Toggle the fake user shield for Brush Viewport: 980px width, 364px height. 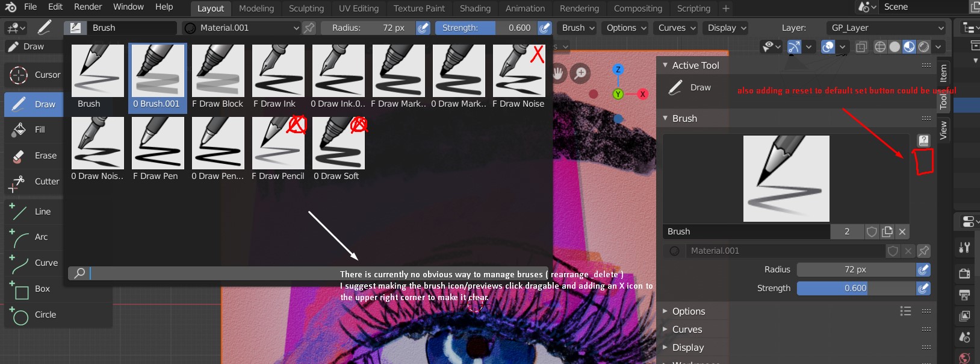[872, 231]
